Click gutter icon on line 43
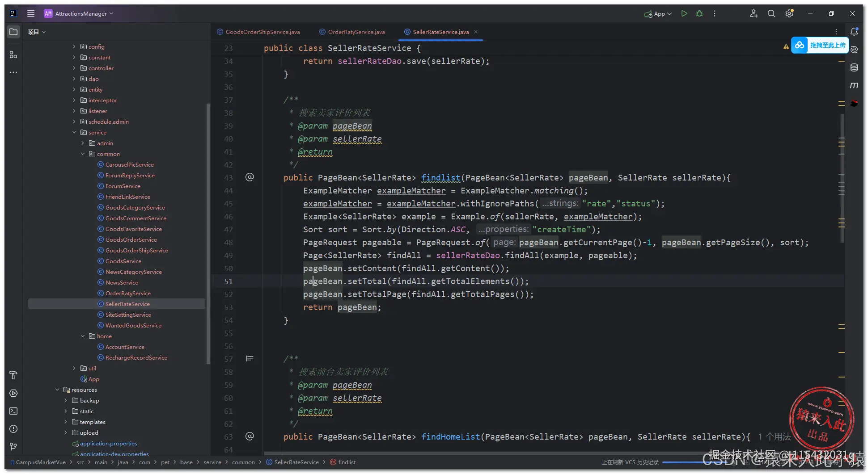 (x=250, y=177)
